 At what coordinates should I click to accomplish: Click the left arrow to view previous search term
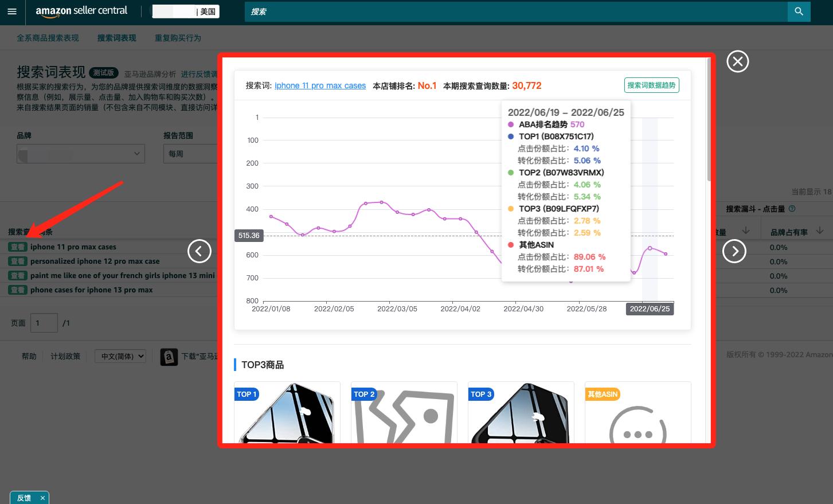click(x=200, y=251)
